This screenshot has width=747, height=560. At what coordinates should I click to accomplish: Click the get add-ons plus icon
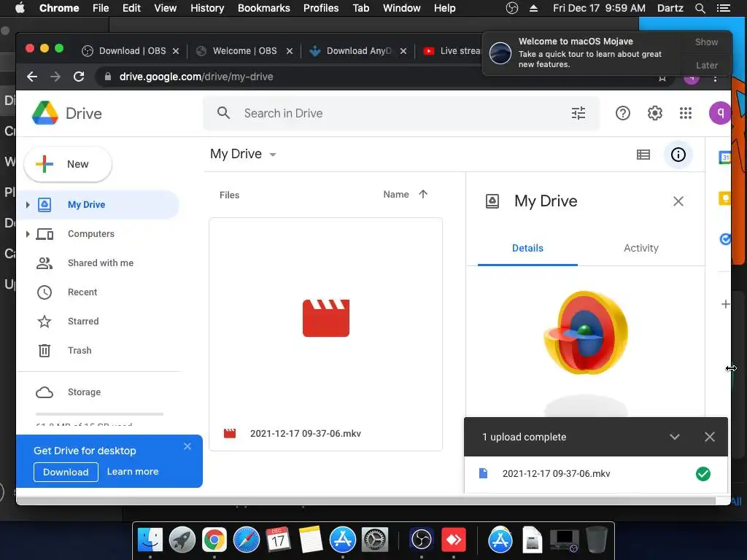725,304
